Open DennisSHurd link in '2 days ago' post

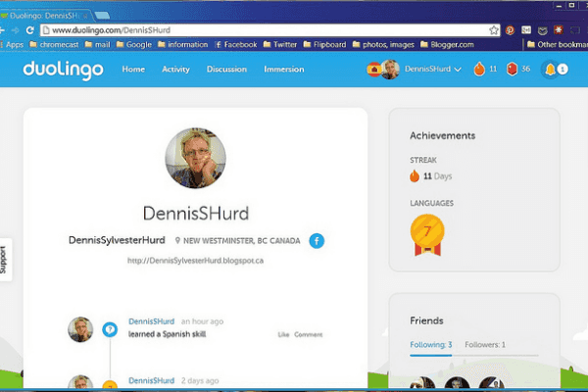pyautogui.click(x=152, y=381)
